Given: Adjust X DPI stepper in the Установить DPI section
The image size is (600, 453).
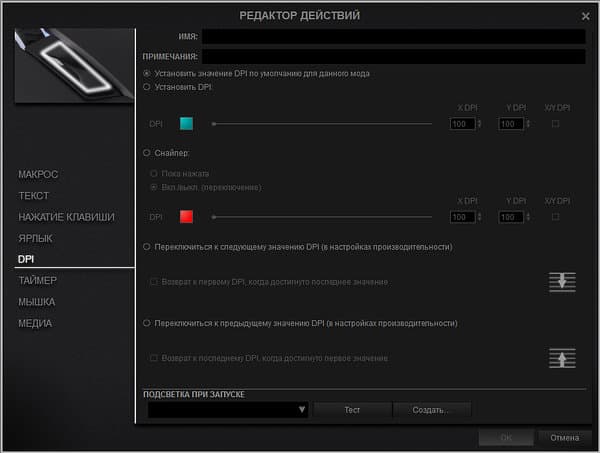Looking at the screenshot, I should pyautogui.click(x=479, y=124).
